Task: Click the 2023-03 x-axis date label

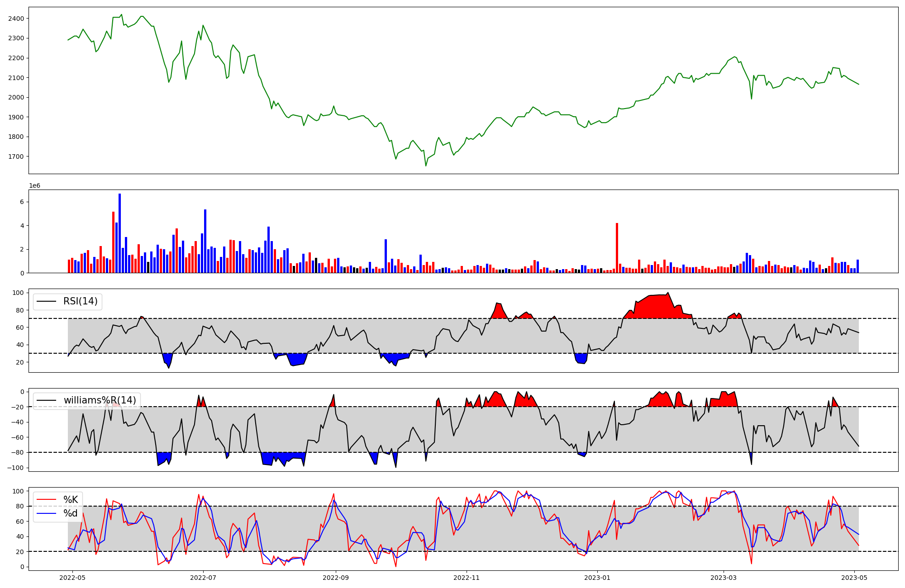Action: (724, 578)
